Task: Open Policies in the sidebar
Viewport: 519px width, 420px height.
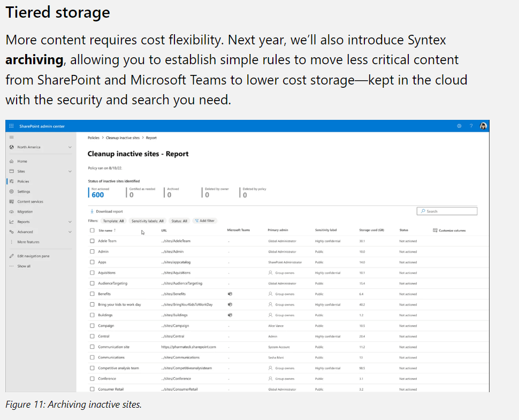Action: click(23, 181)
